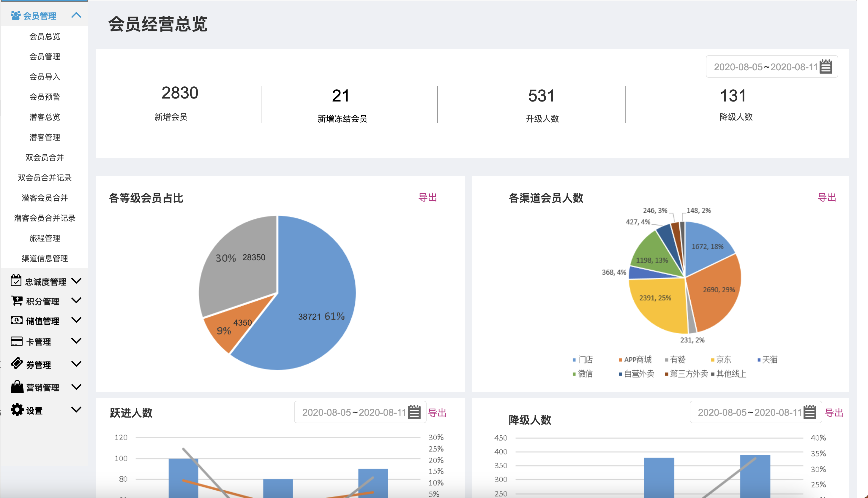
Task: Export the 各渠道会员人数 chart via 导出
Action: pyautogui.click(x=827, y=197)
